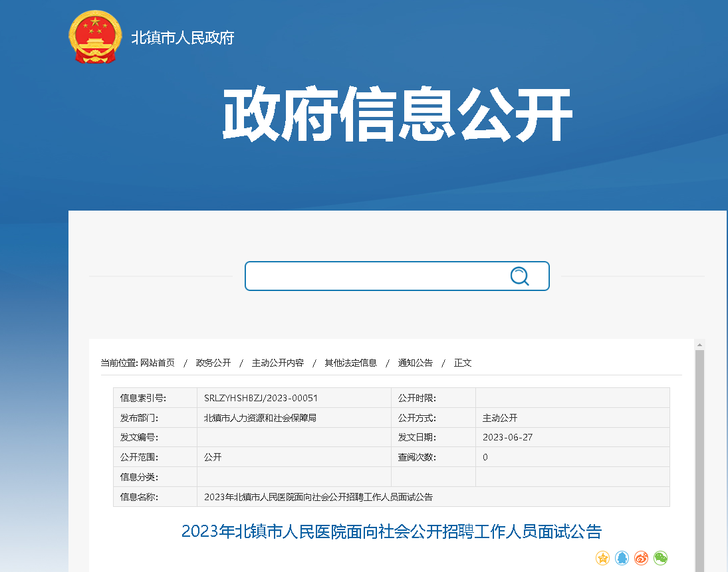This screenshot has height=572, width=728.
Task: Click the 公开方式 label
Action: click(417, 418)
